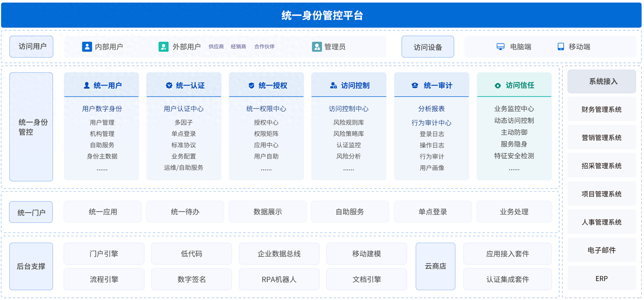Image resolution: width=644 pixels, height=300 pixels.
Task: Click the 统一审计 icon
Action: pyautogui.click(x=415, y=85)
